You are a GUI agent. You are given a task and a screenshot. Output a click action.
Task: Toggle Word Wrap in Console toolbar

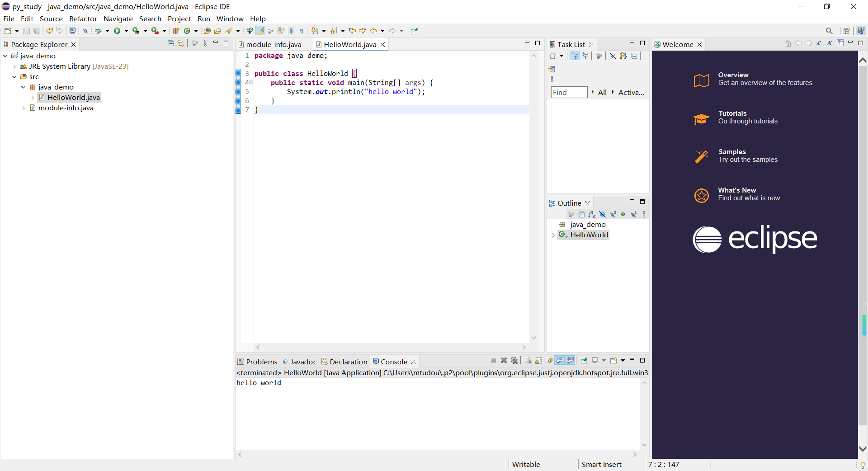point(549,360)
